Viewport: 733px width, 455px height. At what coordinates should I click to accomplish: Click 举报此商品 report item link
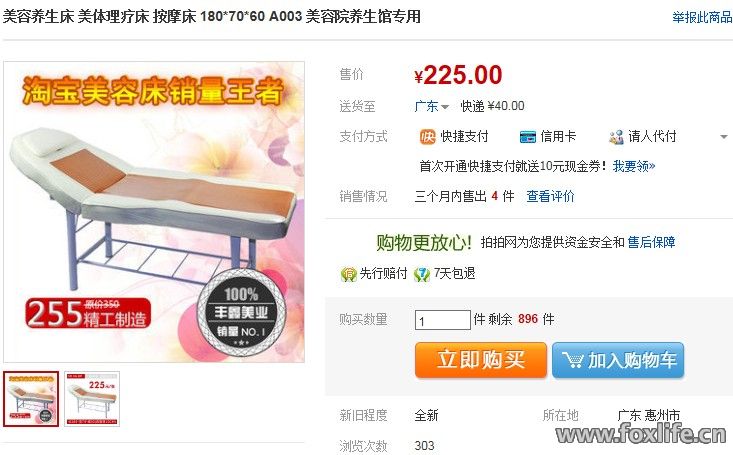tap(702, 17)
